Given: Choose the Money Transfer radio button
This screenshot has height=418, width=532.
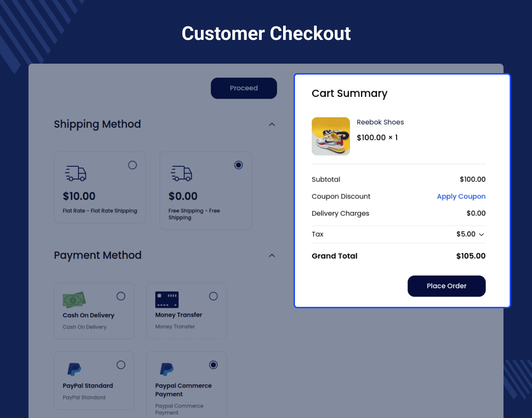Looking at the screenshot, I should [213, 296].
